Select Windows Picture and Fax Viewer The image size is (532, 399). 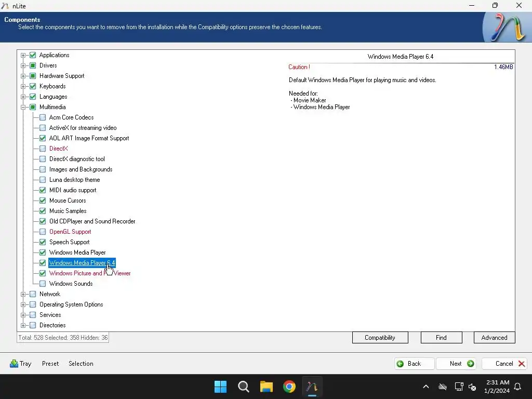[90, 273]
